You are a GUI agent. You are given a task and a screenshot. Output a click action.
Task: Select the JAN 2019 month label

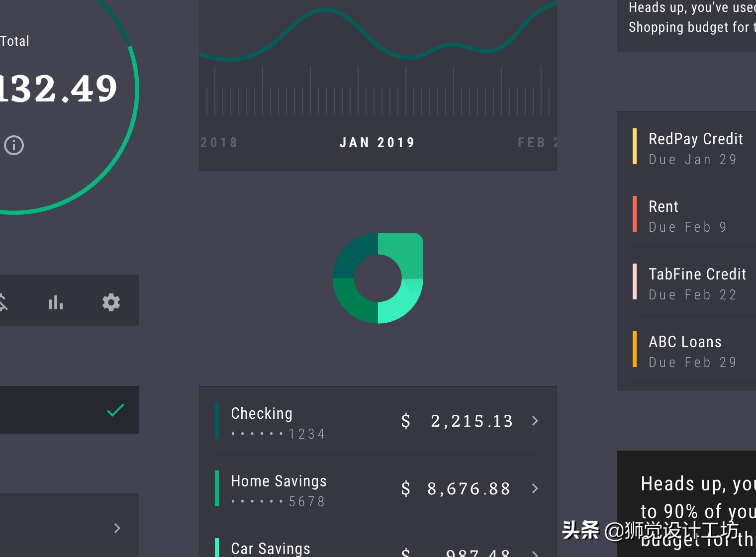point(378,143)
